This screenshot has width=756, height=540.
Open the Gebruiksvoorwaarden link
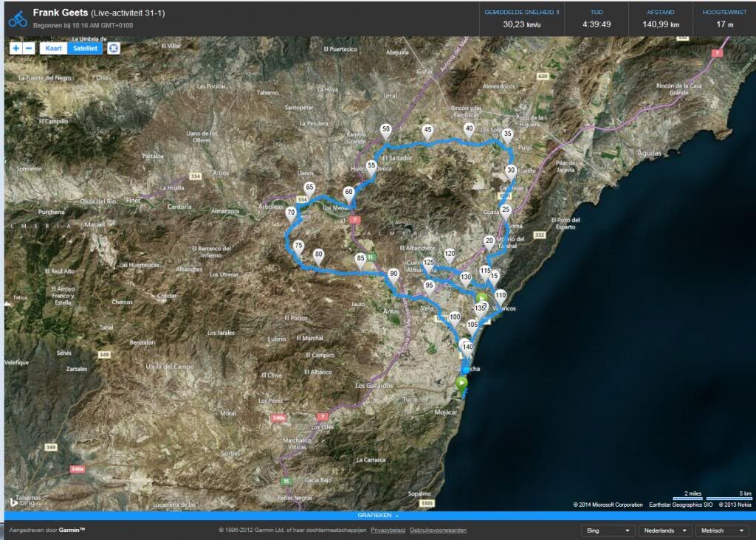[x=438, y=530]
